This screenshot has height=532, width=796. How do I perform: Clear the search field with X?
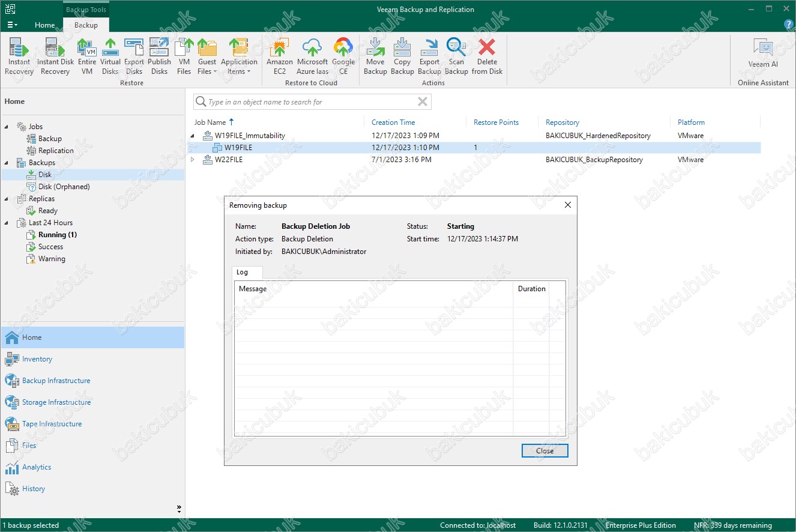point(423,102)
